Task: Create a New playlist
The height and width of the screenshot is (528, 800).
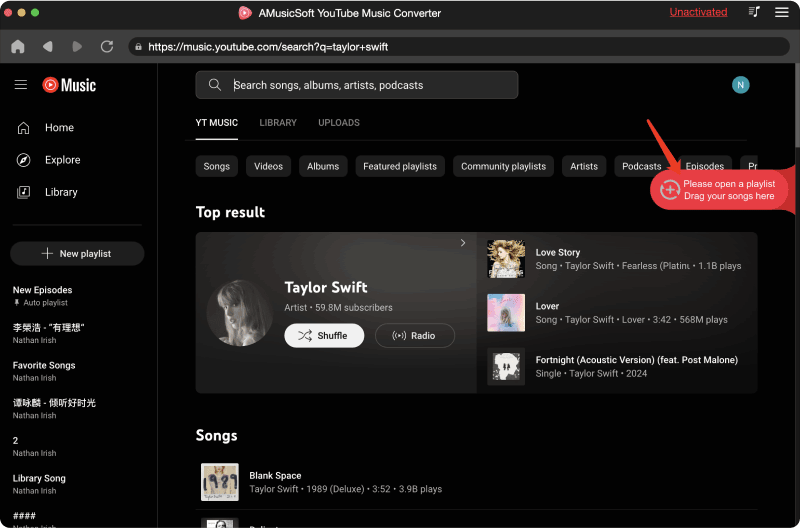Action: [x=77, y=254]
